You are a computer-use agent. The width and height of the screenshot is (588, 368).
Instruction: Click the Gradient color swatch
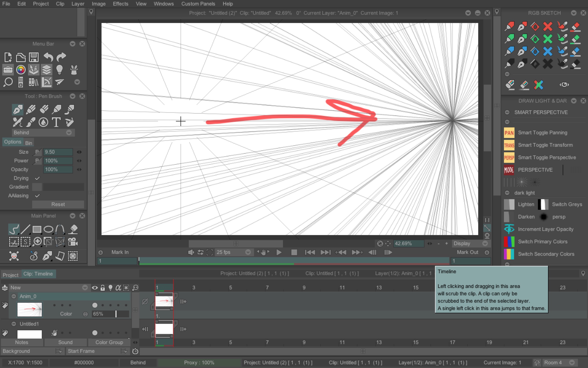(x=37, y=187)
